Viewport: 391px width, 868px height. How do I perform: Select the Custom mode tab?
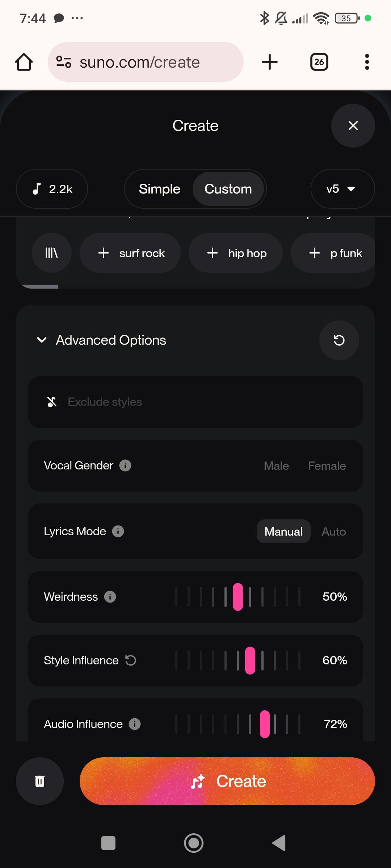(228, 189)
